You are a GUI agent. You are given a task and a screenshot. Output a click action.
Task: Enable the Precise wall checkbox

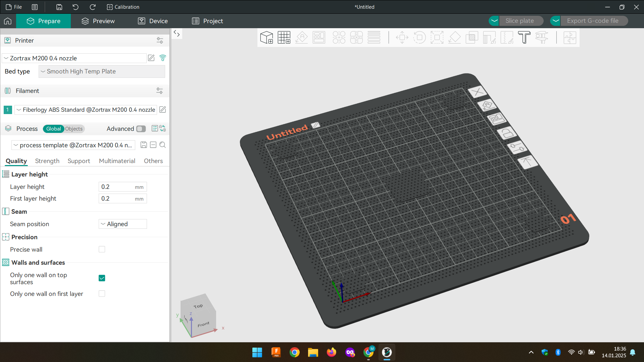pos(102,249)
